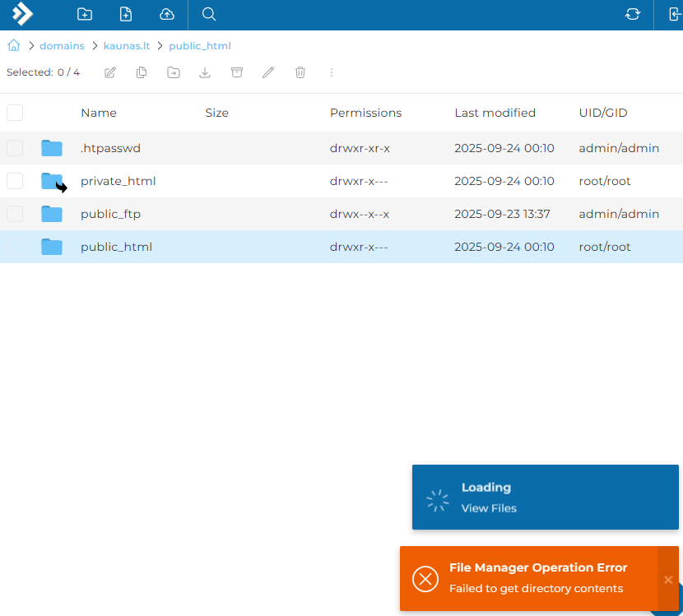
Task: Go to kaunas.lt breadcrumb link
Action: click(126, 46)
